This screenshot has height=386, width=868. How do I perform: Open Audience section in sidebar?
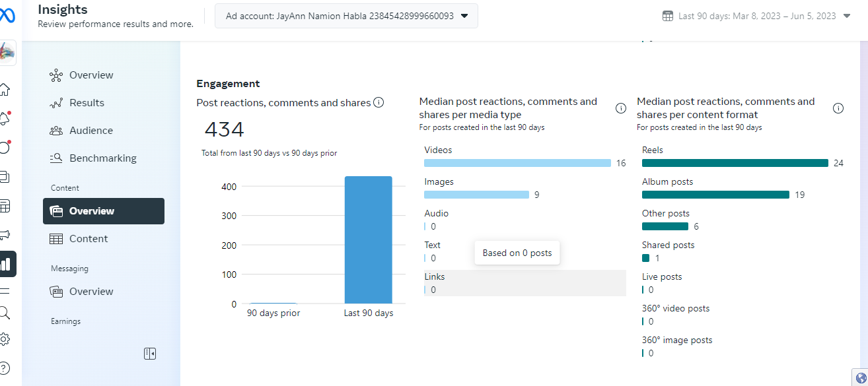[x=90, y=131]
